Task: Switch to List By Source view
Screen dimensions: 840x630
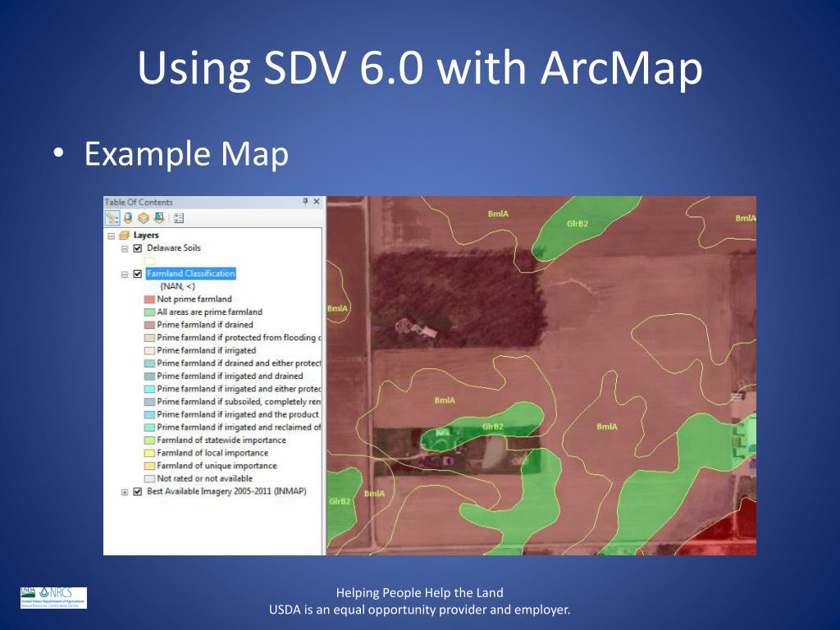Action: (128, 218)
